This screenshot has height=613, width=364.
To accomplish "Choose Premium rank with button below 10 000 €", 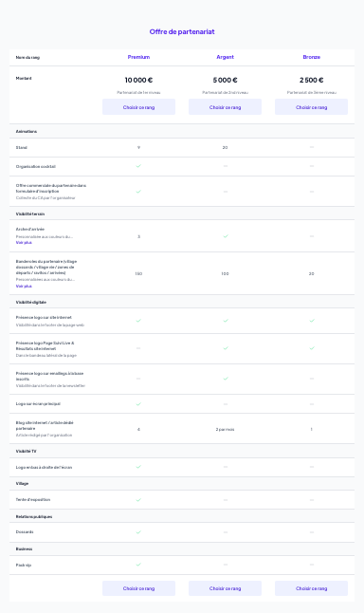I will click(138, 107).
